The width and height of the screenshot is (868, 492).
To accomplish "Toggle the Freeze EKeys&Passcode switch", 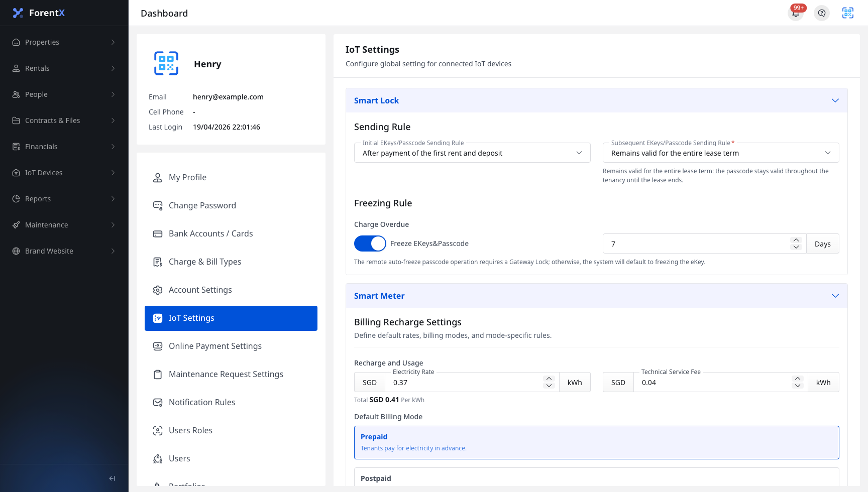I will coord(370,243).
